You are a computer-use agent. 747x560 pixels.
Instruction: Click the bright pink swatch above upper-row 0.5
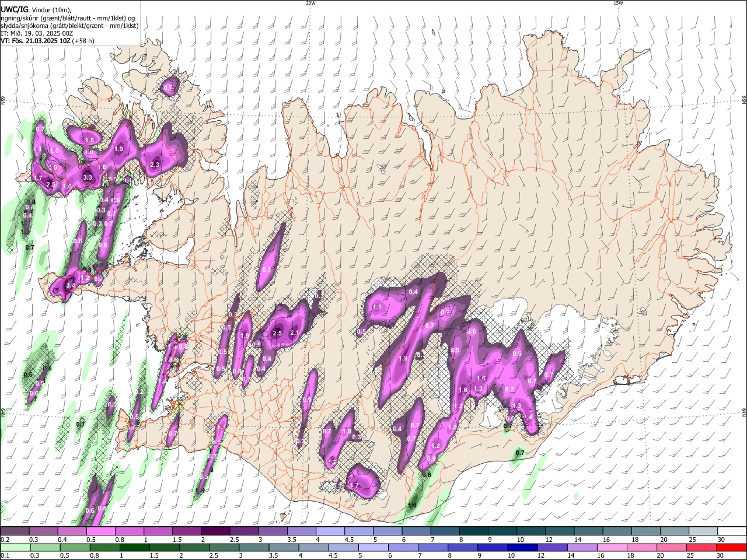coord(100,531)
